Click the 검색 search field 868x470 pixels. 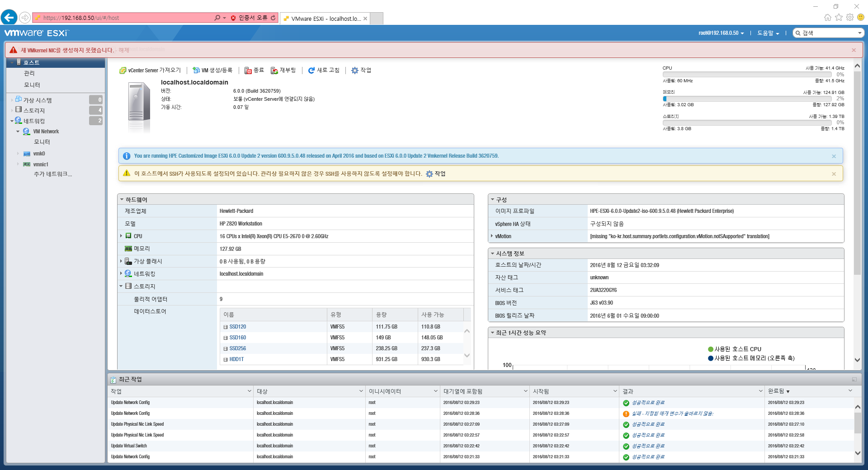pyautogui.click(x=828, y=33)
